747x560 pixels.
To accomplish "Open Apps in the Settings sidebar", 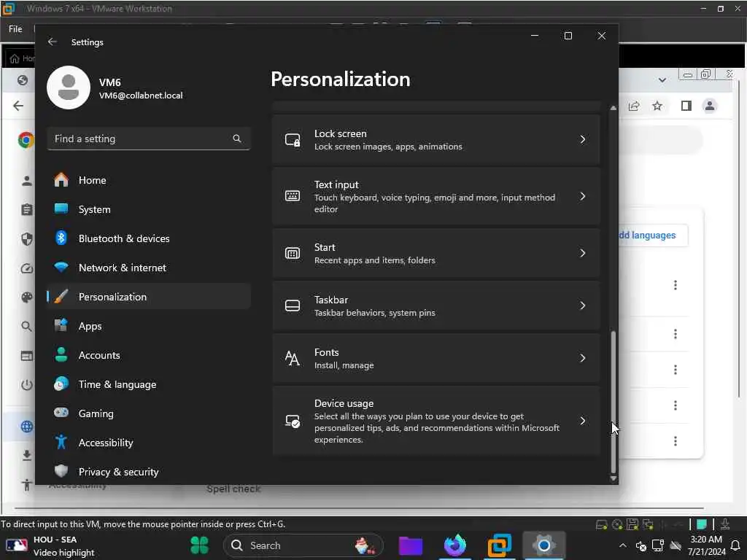I will [149, 326].
